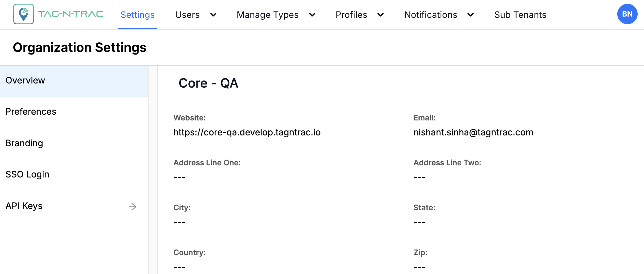The width and height of the screenshot is (644, 274).
Task: Go to Preferences section
Action: pos(31,112)
